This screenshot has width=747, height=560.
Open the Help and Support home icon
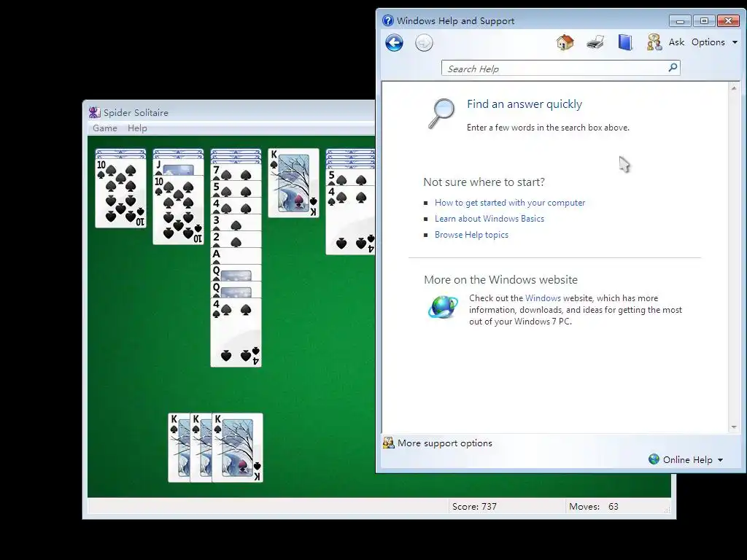pyautogui.click(x=565, y=42)
